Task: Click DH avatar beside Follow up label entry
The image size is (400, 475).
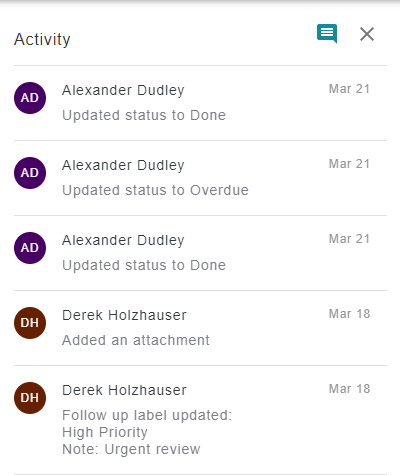Action: [30, 398]
